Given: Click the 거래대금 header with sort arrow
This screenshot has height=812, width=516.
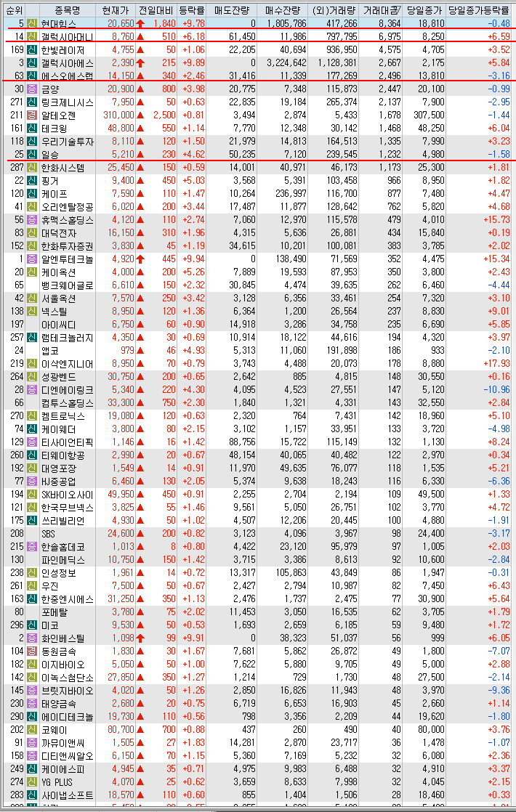Looking at the screenshot, I should click(x=381, y=10).
